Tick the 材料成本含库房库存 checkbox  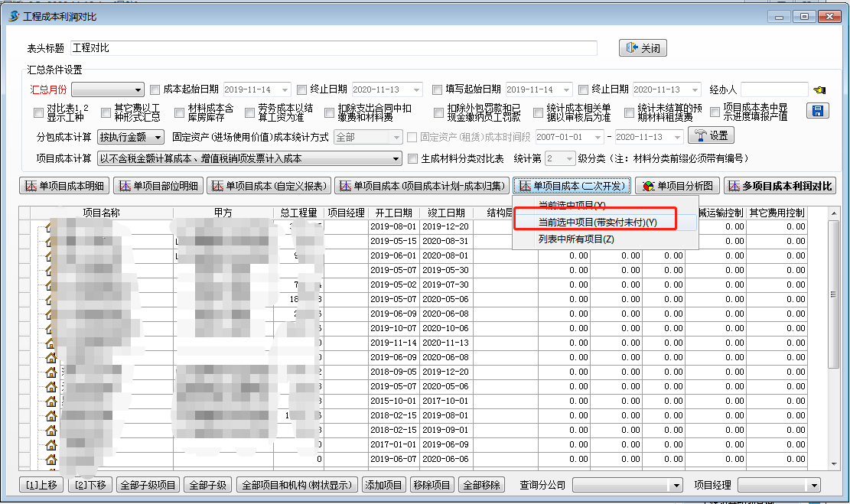(x=181, y=112)
